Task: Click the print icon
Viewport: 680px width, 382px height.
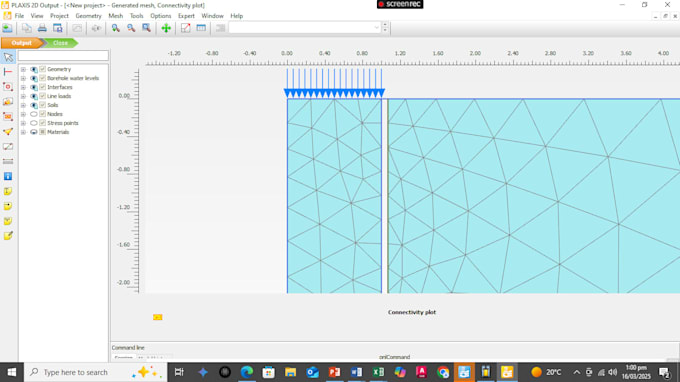Action: coord(42,28)
